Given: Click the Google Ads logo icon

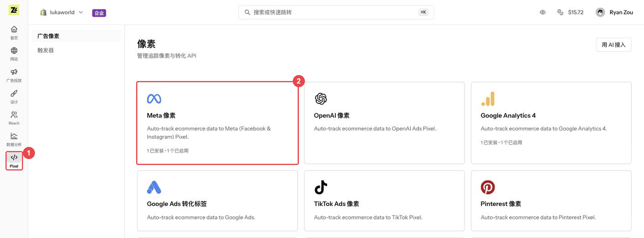Looking at the screenshot, I should tap(154, 187).
